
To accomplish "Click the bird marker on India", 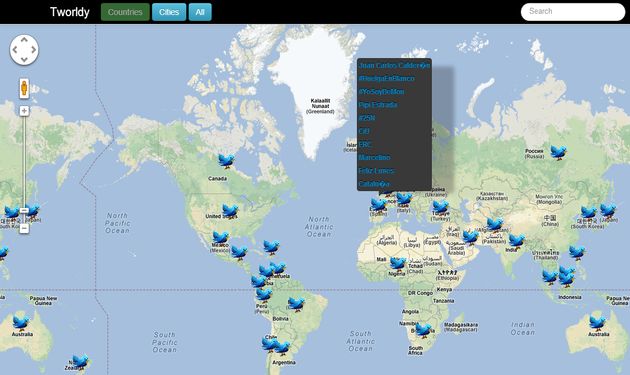I will click(516, 241).
